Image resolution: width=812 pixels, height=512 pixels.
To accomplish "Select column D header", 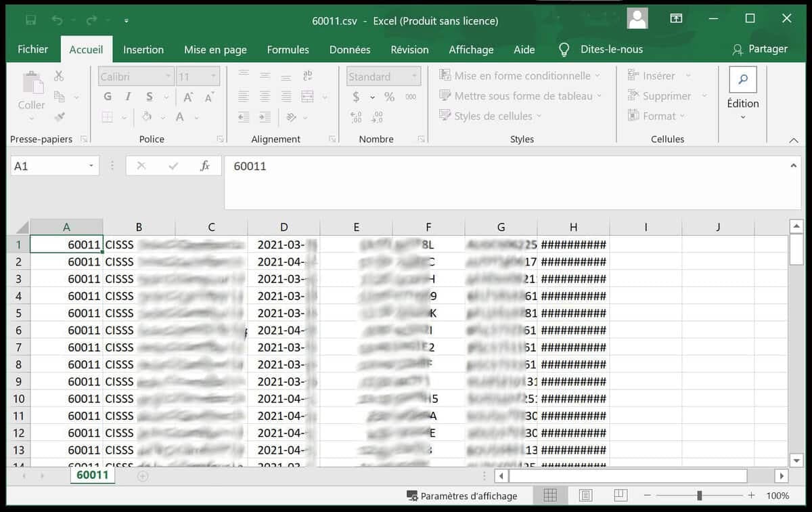I will (x=284, y=228).
